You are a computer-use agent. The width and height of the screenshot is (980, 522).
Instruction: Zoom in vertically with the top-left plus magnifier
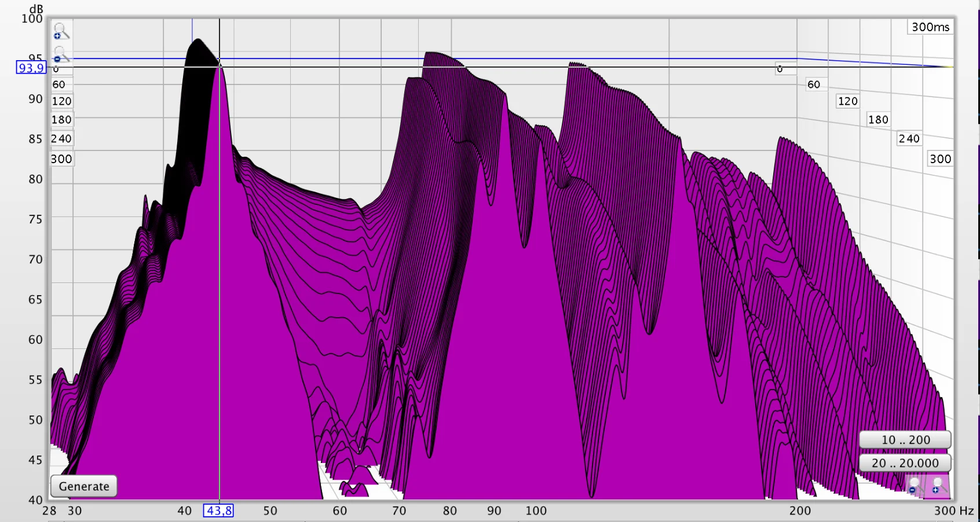point(60,31)
